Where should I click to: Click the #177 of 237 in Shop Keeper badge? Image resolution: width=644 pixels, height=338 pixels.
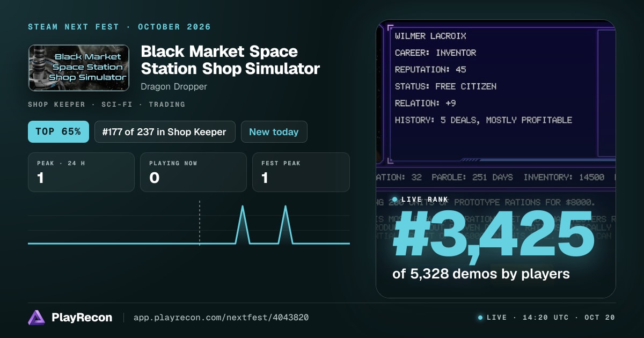(x=165, y=131)
